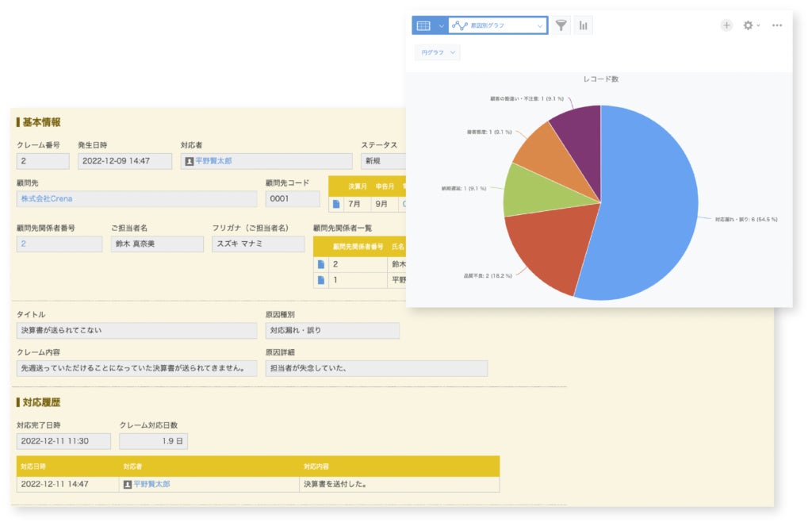Follow the 顧問先関係者番号 link value 2

pyautogui.click(x=23, y=244)
